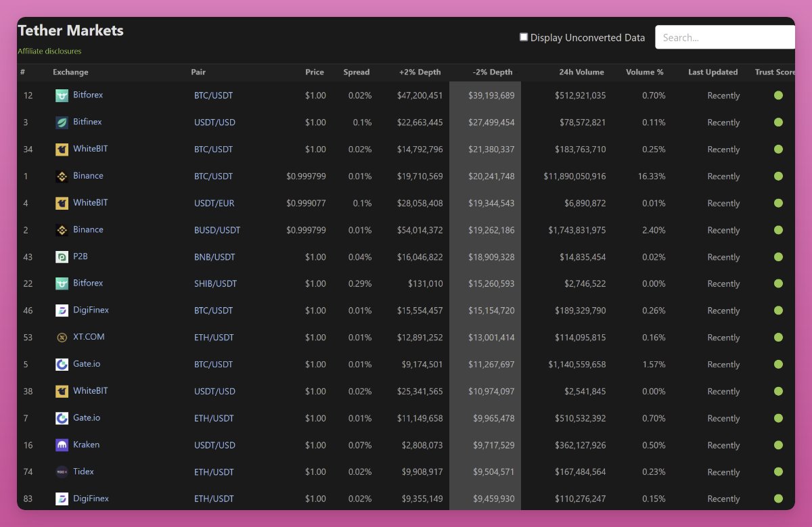The height and width of the screenshot is (527, 812).
Task: Click the 16.33% volume percentage cell
Action: coord(652,176)
